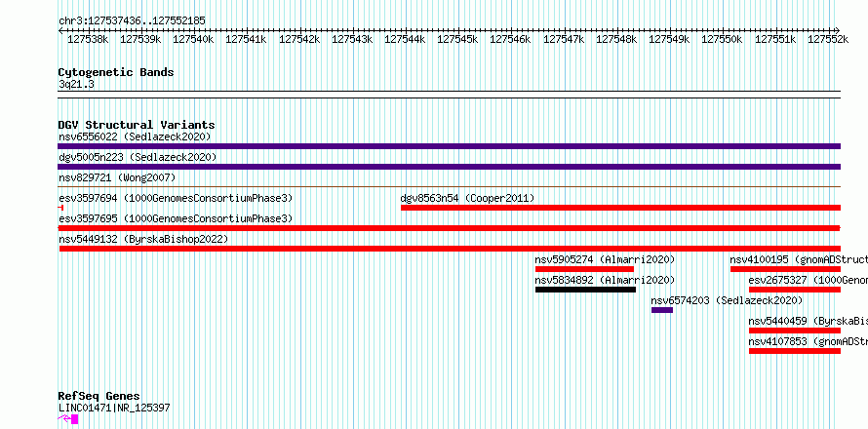Open nsv4107853 variant label

point(809,341)
